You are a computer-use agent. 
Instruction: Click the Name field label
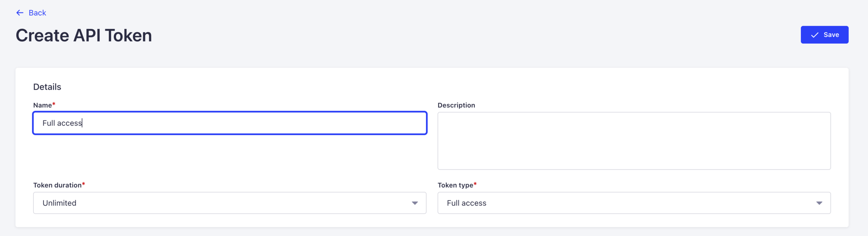(x=42, y=105)
